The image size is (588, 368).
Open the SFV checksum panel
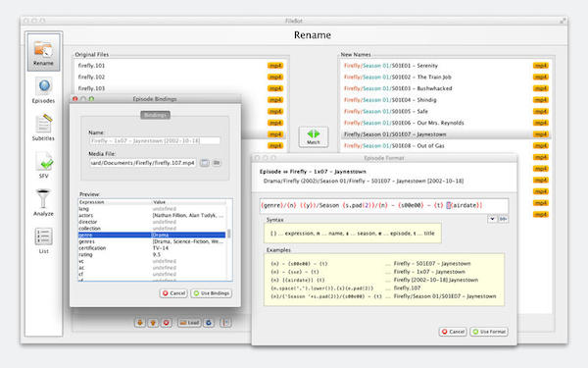click(x=43, y=165)
